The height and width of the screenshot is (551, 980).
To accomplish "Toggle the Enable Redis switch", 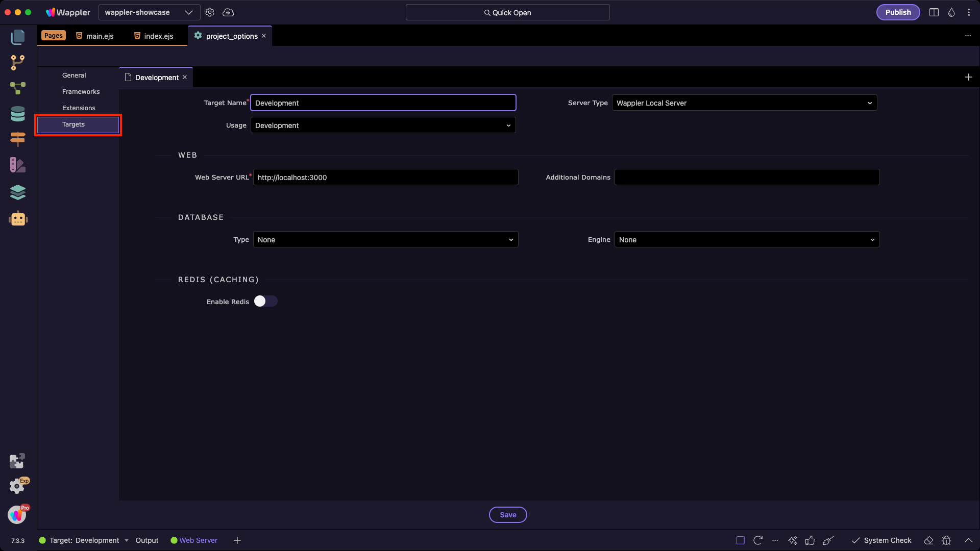I will [x=265, y=302].
